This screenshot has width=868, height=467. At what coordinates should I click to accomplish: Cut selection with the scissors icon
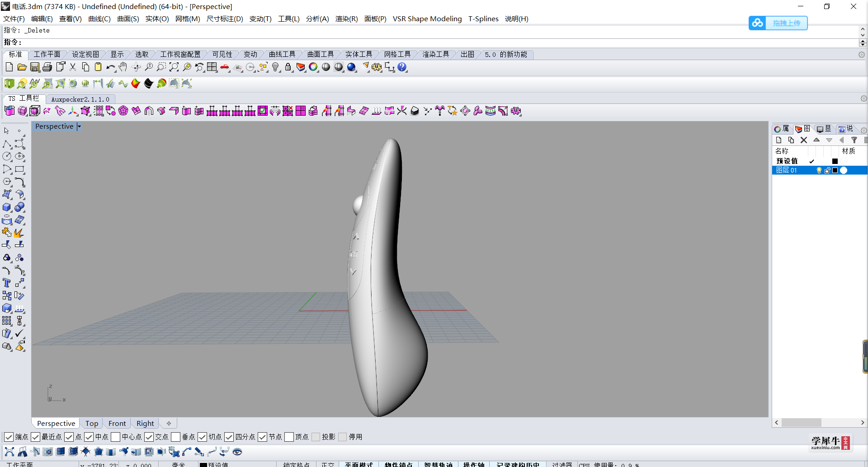72,67
